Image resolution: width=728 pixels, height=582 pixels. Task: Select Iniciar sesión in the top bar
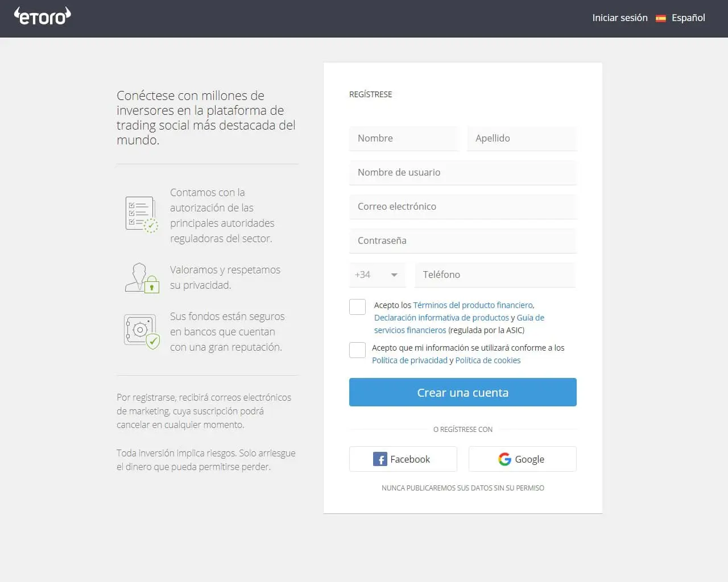[619, 18]
